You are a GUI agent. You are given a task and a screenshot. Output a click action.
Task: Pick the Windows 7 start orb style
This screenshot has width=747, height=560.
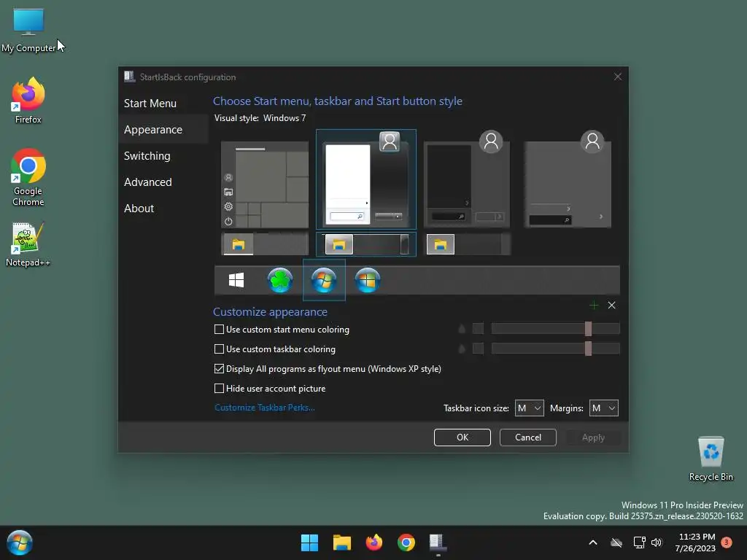click(324, 280)
